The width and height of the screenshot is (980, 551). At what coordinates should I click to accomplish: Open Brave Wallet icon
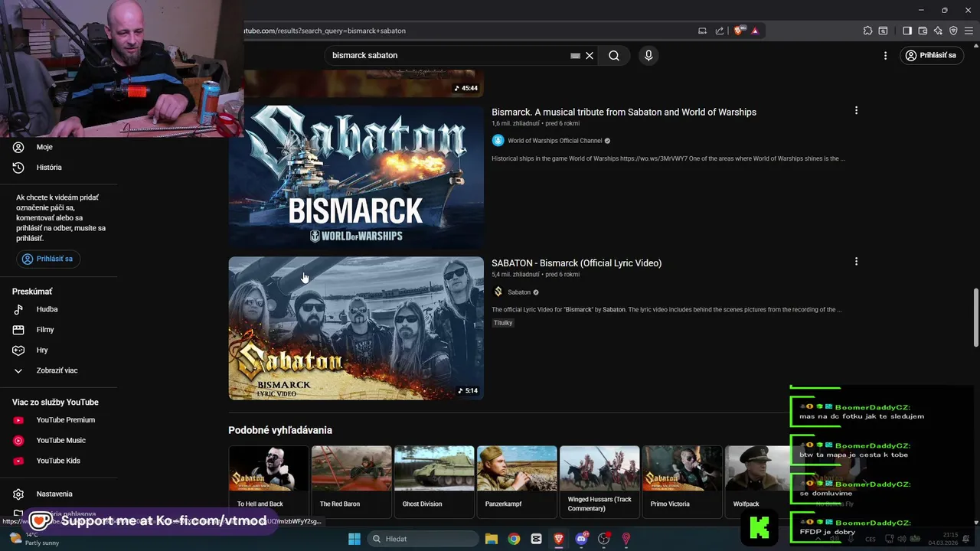[923, 31]
